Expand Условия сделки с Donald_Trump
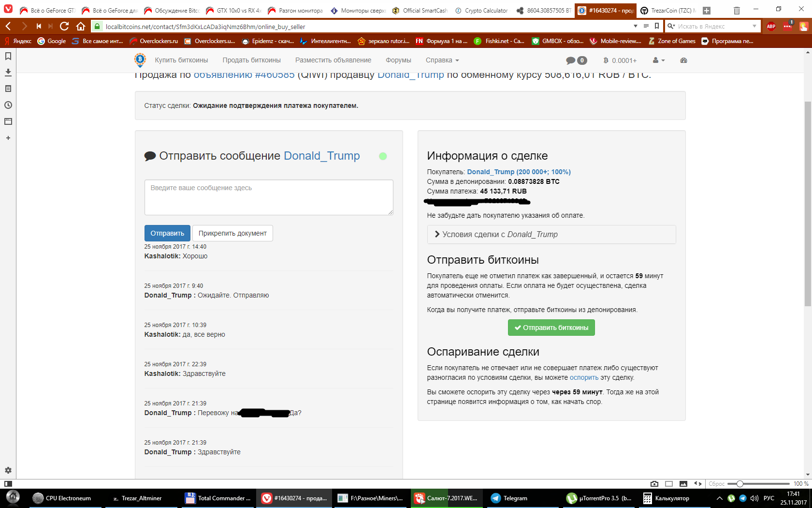This screenshot has height=508, width=812. [x=551, y=235]
